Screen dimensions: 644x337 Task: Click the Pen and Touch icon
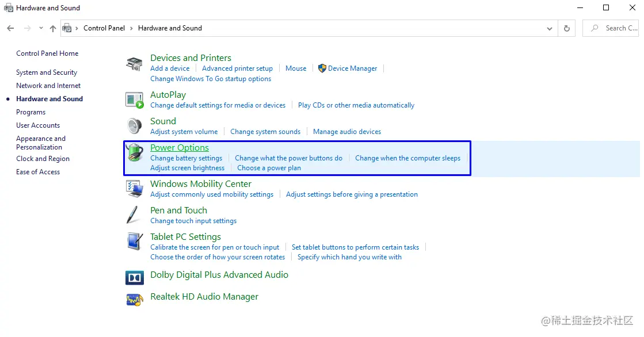(134, 215)
